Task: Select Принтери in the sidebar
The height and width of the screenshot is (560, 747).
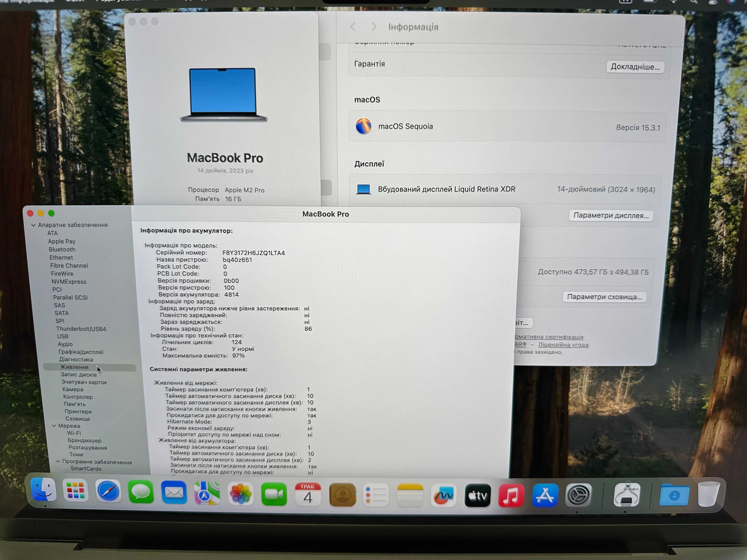Action: click(x=78, y=411)
